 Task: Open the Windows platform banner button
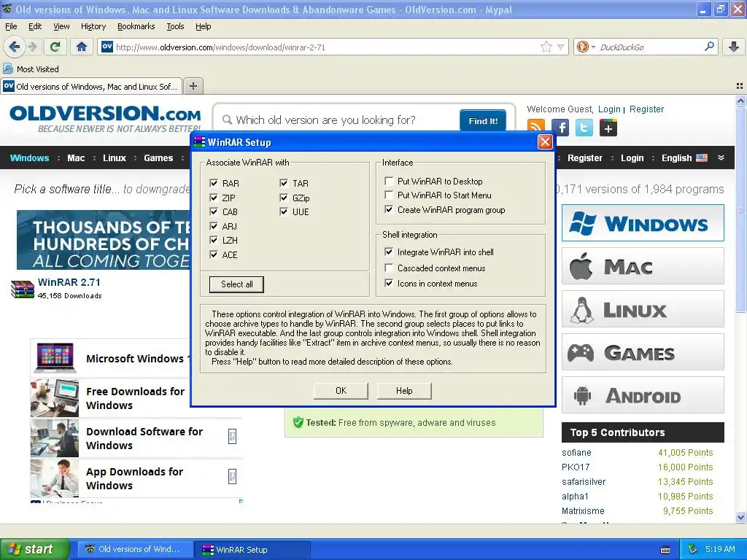[x=643, y=223]
